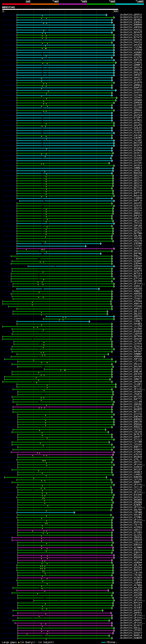
Task: Select label UniRef100_B4FHW2
Action: pos(131,254)
